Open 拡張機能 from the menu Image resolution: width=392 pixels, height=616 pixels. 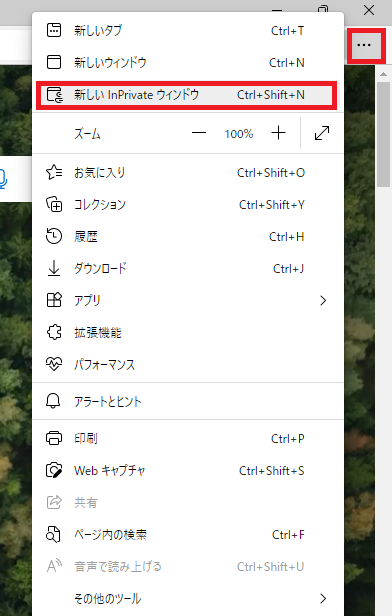188,333
